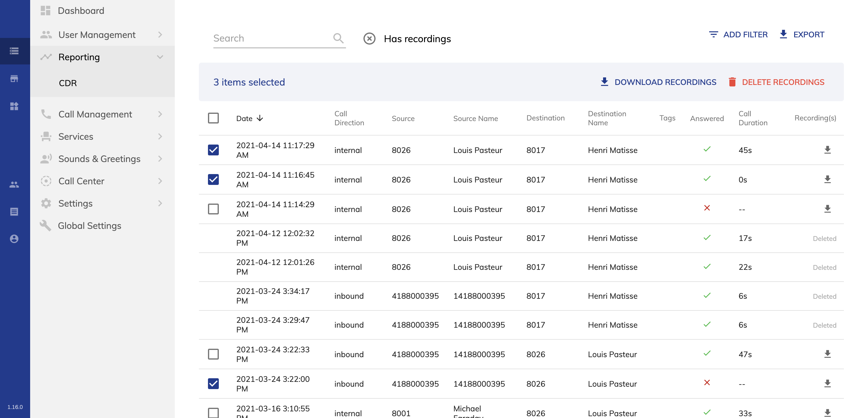Screen dimensions: 868x418
Task: Select the Call Center menu label
Action: 81,181
